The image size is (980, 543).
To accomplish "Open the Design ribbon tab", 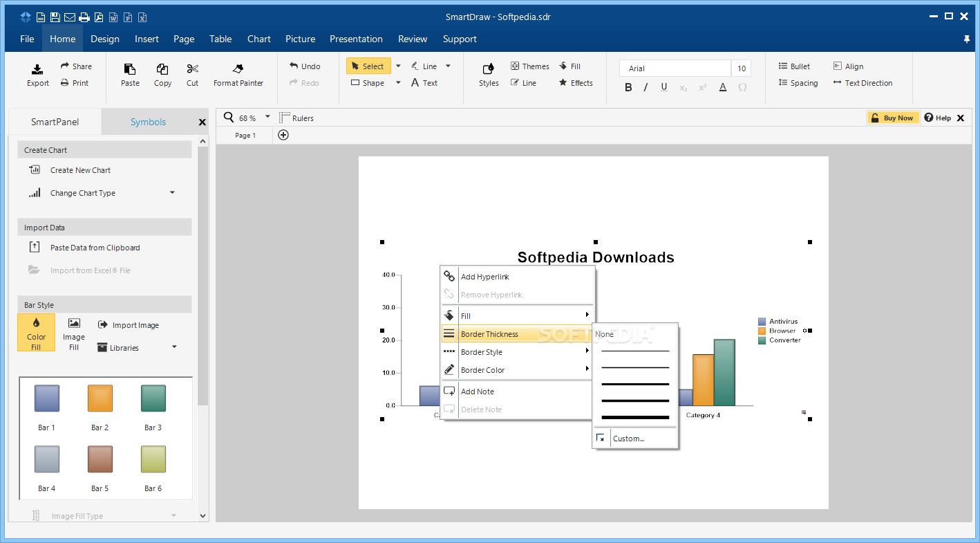I will (105, 39).
